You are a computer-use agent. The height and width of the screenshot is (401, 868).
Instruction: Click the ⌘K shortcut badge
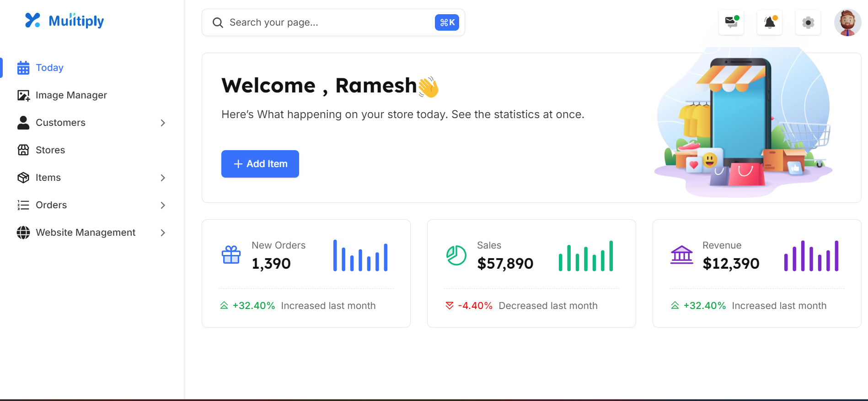click(447, 22)
